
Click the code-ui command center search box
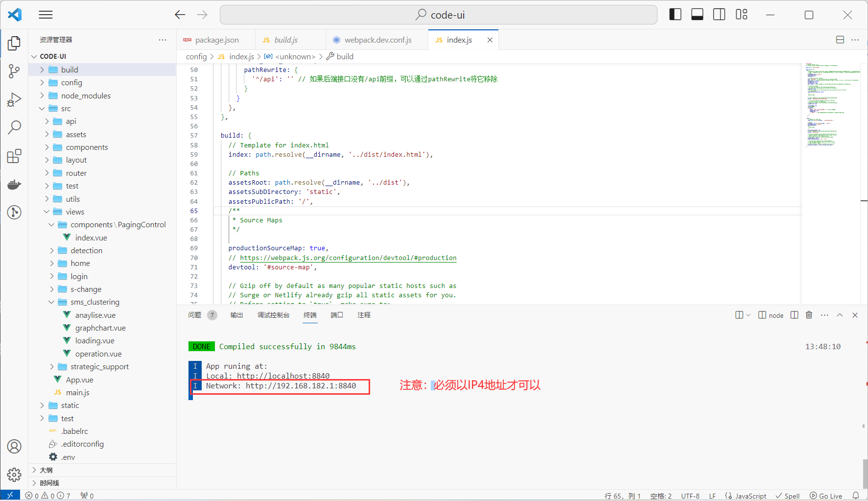click(x=439, y=15)
